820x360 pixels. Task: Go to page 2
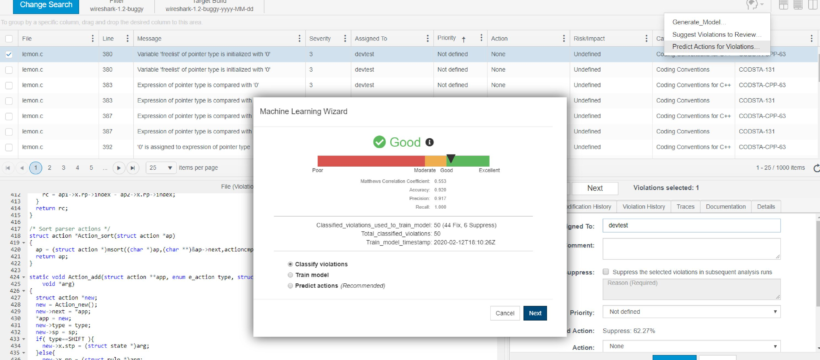[50, 168]
